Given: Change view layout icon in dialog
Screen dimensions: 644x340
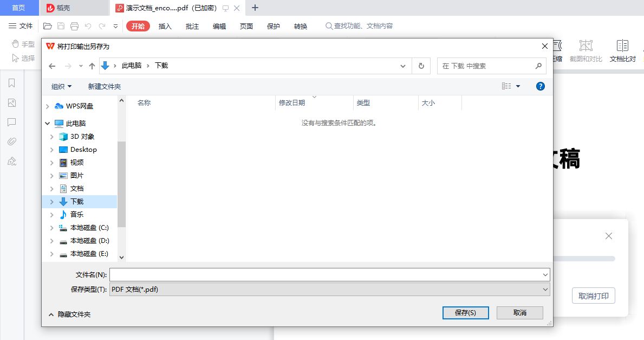Looking at the screenshot, I should pyautogui.click(x=506, y=86).
